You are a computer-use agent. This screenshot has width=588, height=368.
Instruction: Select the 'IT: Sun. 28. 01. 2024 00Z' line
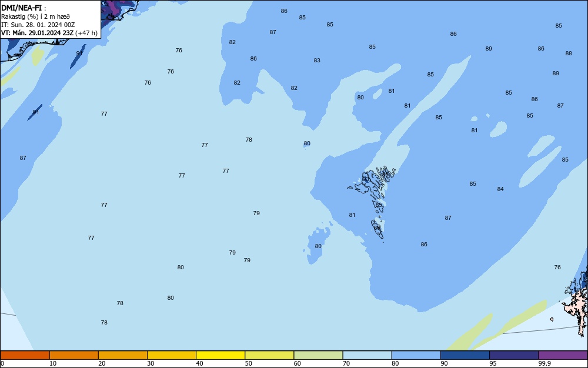[x=38, y=25]
